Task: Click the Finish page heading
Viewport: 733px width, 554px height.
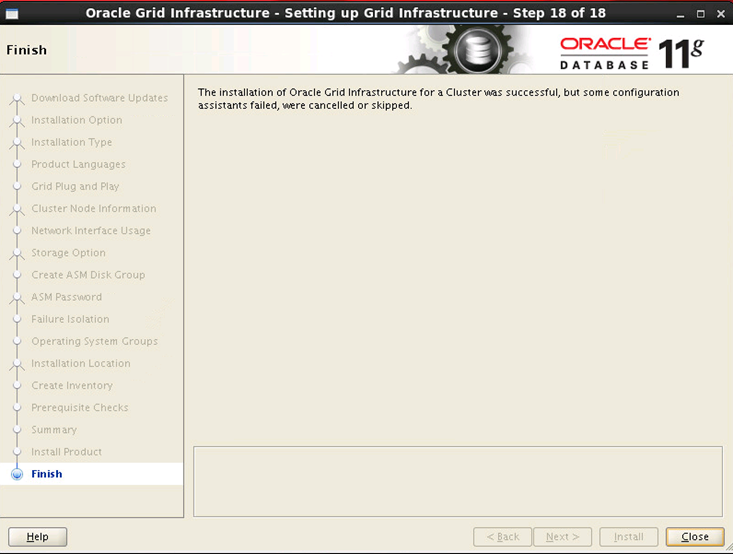Action: pyautogui.click(x=26, y=50)
